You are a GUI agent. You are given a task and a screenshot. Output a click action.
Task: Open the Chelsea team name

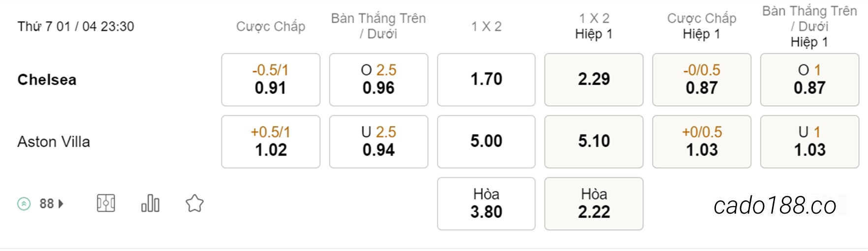pyautogui.click(x=47, y=80)
